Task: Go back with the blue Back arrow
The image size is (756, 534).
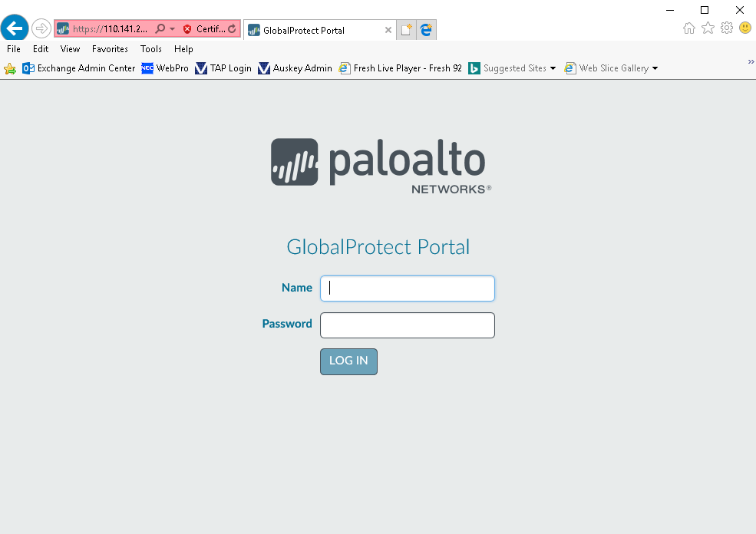Action: (x=15, y=28)
